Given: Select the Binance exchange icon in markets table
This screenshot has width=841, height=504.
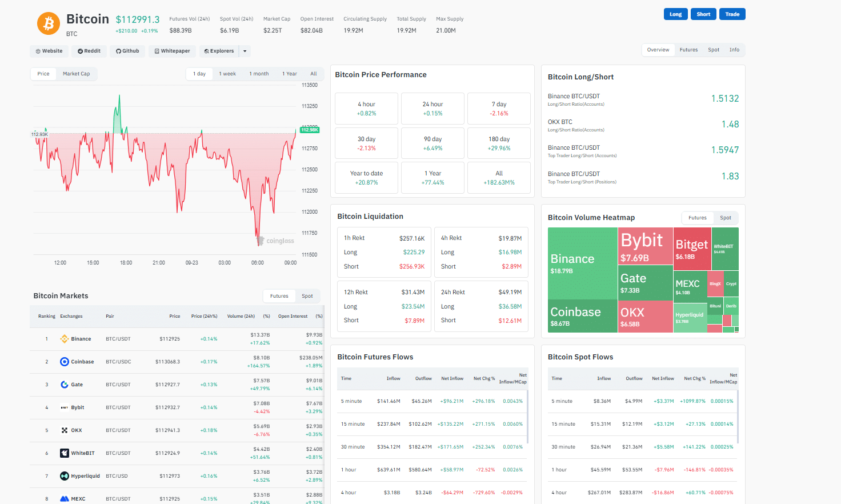Looking at the screenshot, I should (x=66, y=338).
